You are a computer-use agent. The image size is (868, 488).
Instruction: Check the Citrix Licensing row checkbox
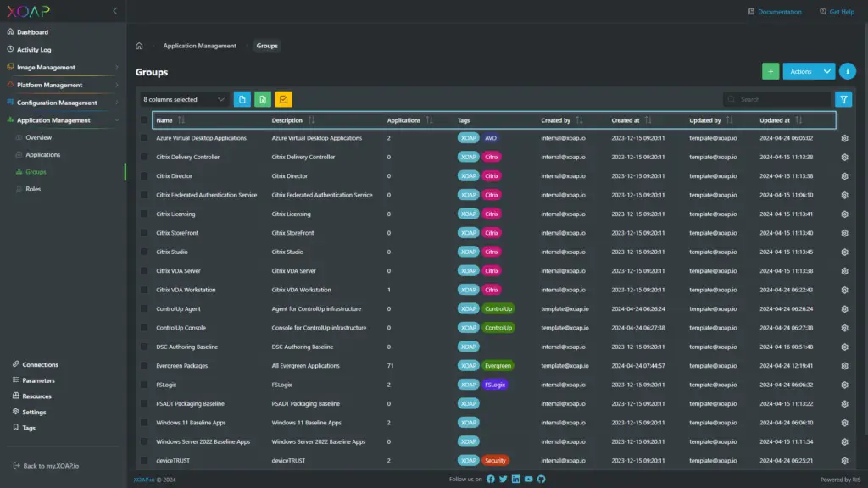[144, 214]
